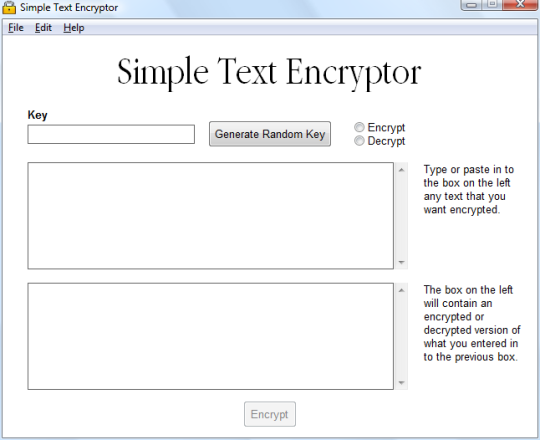The width and height of the screenshot is (540, 440).
Task: Click down arrow of lower box scrollbar
Action: 402,383
